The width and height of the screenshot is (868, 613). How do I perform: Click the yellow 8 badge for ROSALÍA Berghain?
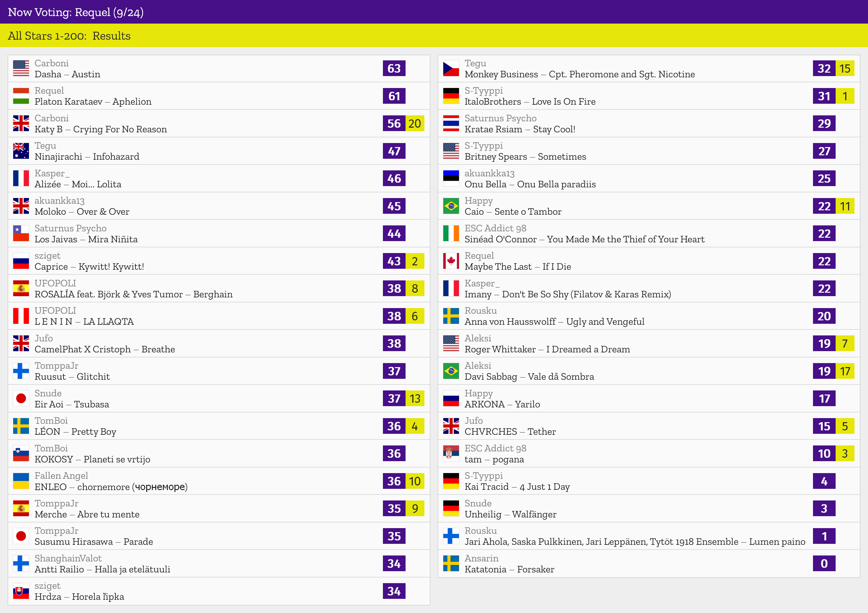point(415,288)
